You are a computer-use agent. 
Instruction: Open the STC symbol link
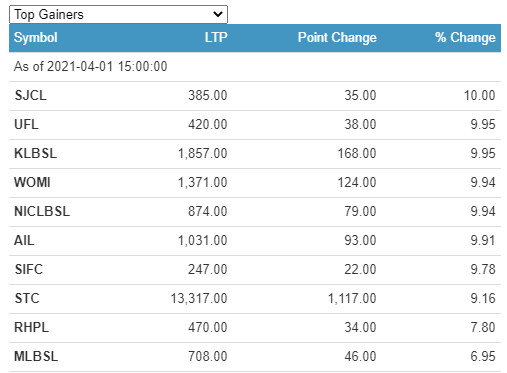(x=27, y=299)
